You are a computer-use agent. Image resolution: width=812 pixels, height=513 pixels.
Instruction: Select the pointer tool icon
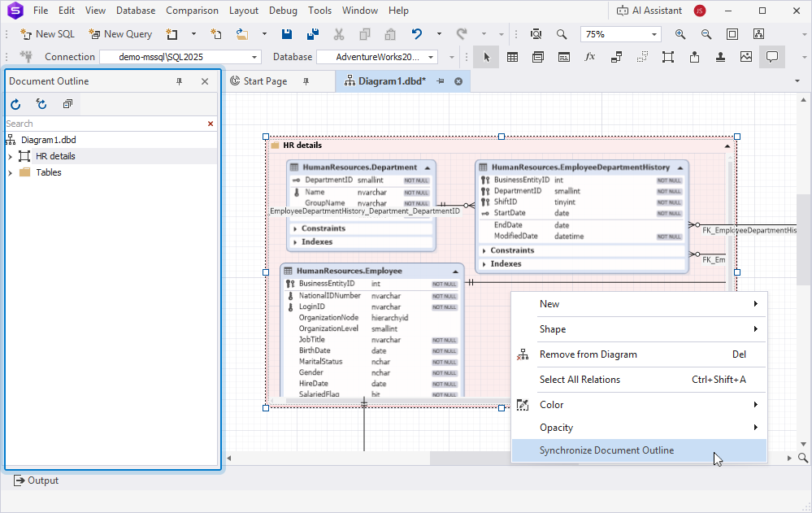[486, 57]
